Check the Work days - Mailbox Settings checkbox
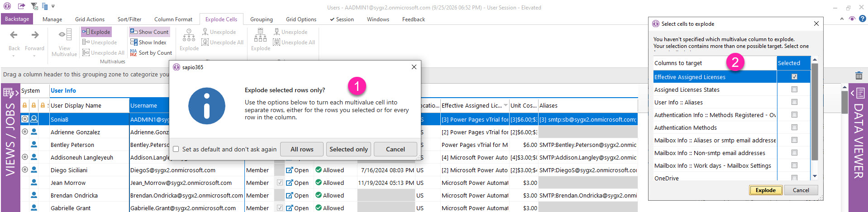The image size is (868, 212). click(x=794, y=165)
